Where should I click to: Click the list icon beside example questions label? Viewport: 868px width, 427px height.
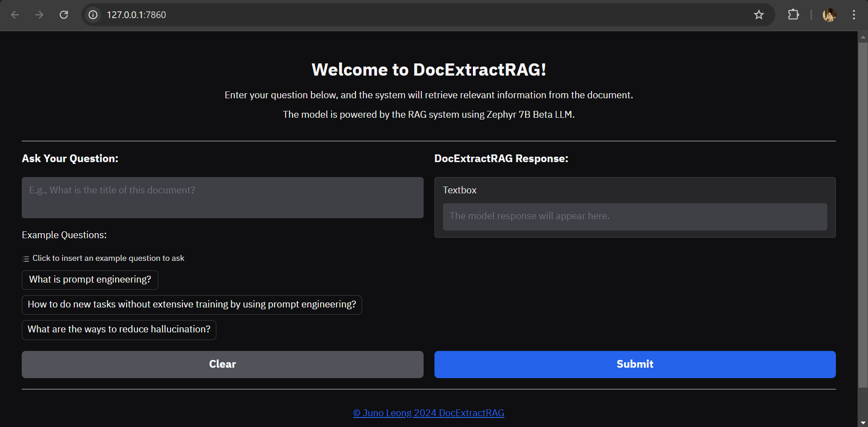coord(26,259)
